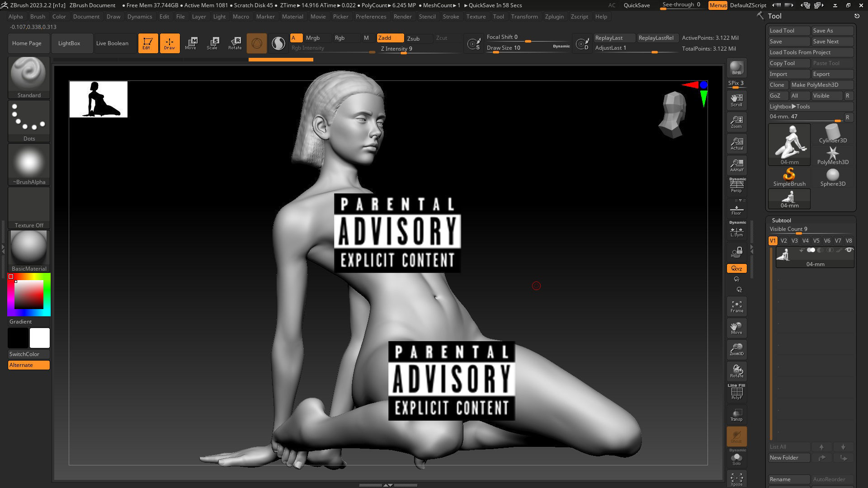This screenshot has width=868, height=488.
Task: Toggle Transp transparency mode
Action: pyautogui.click(x=736, y=414)
